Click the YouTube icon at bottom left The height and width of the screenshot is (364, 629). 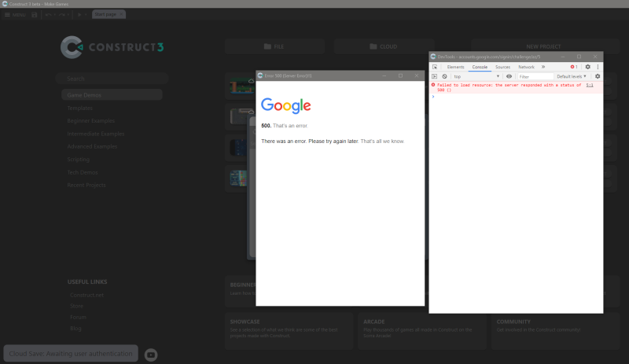(151, 355)
